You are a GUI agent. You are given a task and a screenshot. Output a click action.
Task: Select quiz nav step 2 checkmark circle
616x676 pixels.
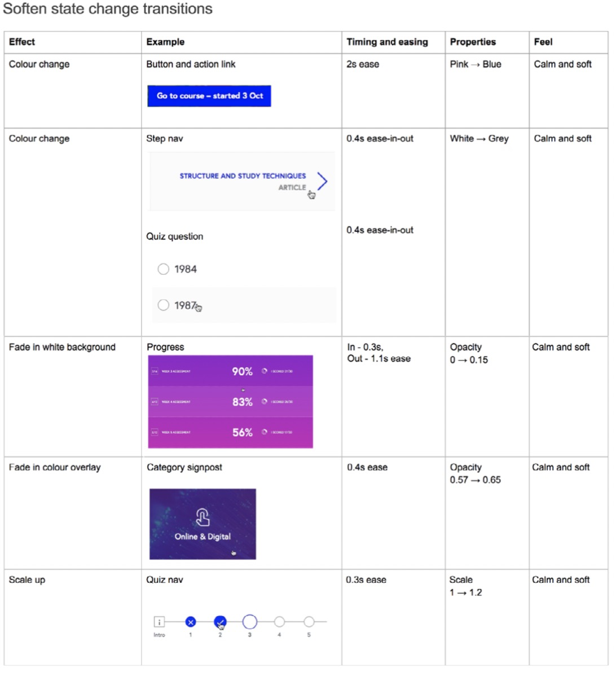(220, 622)
